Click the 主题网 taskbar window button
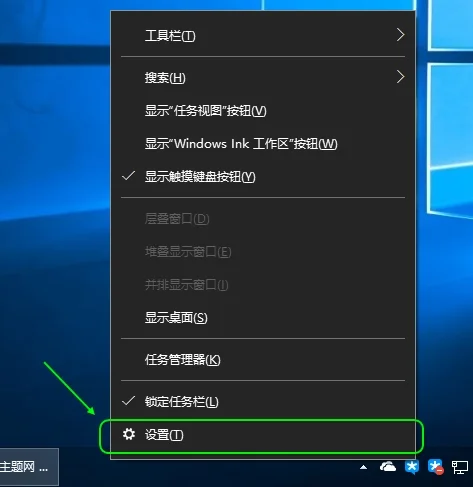473x487 pixels. coord(29,467)
